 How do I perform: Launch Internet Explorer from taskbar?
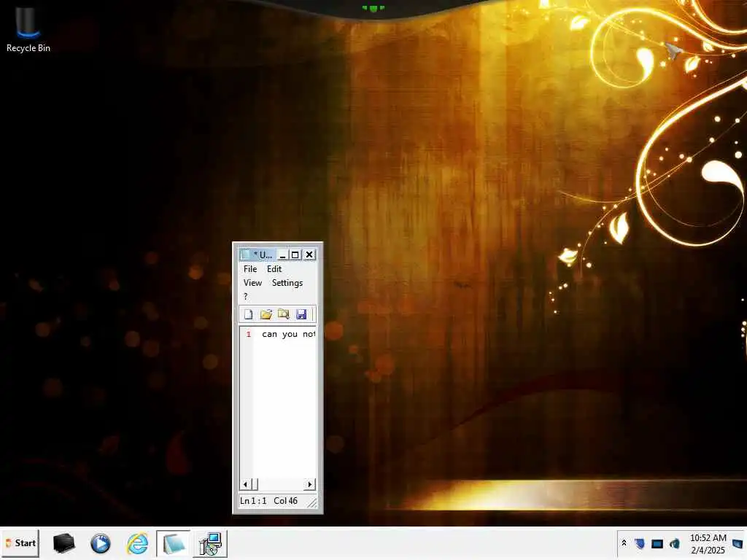137,543
